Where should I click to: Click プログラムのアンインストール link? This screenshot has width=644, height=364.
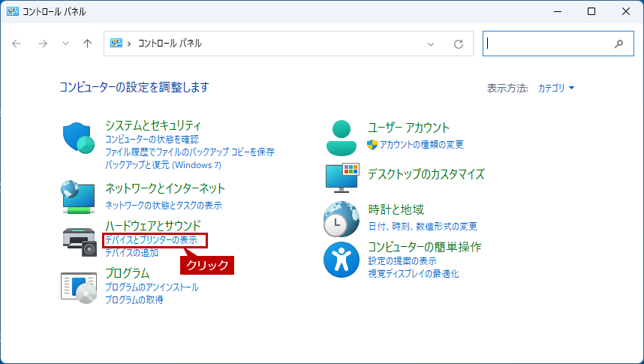pyautogui.click(x=152, y=287)
